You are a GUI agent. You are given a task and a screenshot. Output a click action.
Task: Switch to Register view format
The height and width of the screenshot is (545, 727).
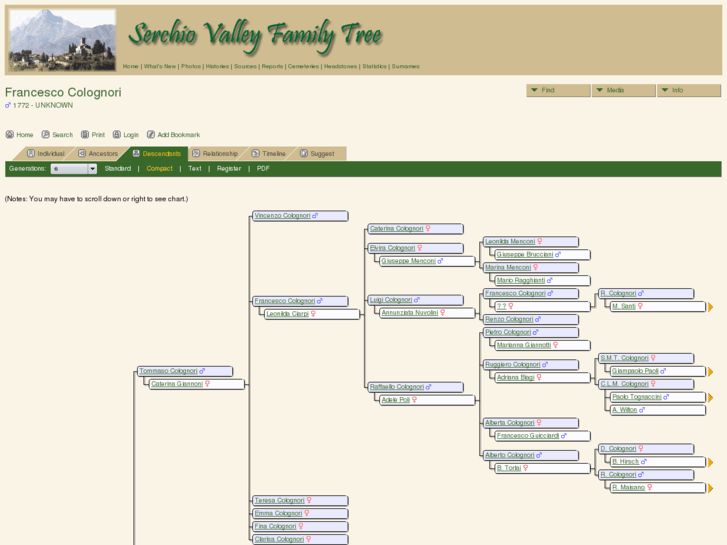pos(229,168)
